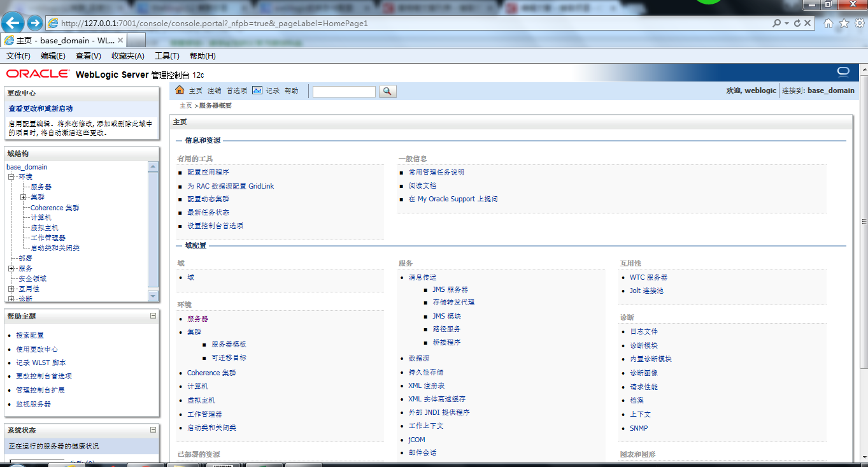Open the 收藏夹(A) menu

pyautogui.click(x=127, y=56)
